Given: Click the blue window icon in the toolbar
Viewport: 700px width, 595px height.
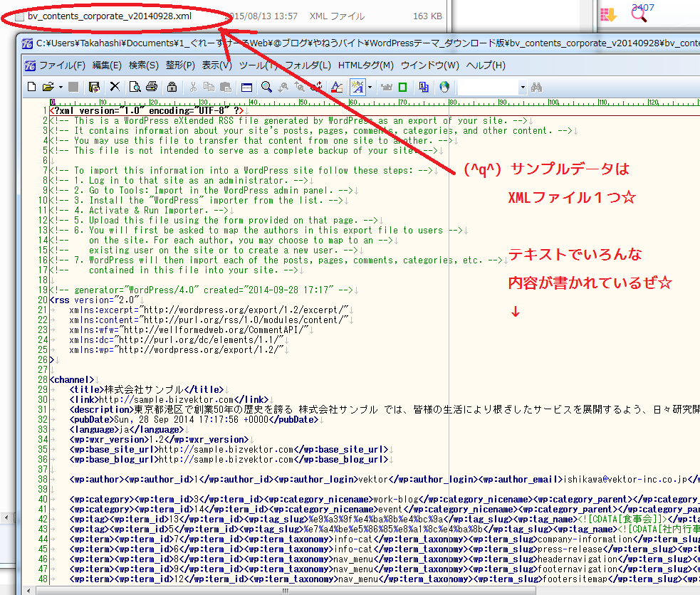Looking at the screenshot, I should [x=246, y=88].
